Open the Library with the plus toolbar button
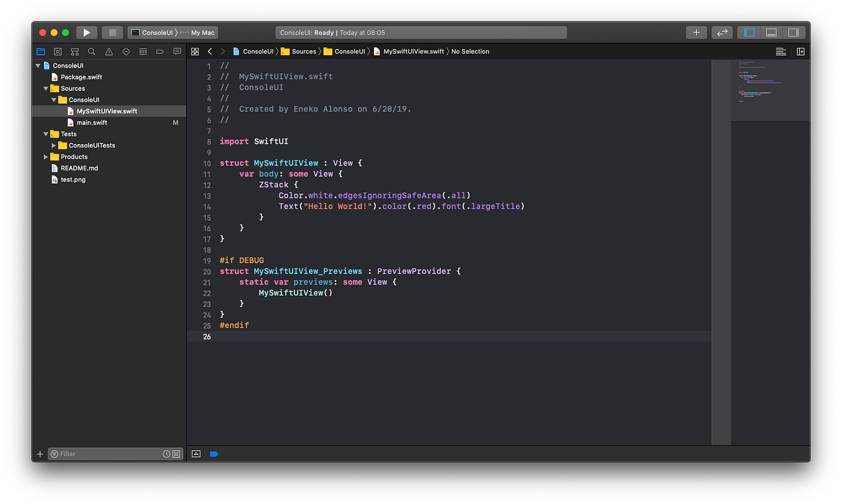The image size is (842, 504). click(696, 32)
